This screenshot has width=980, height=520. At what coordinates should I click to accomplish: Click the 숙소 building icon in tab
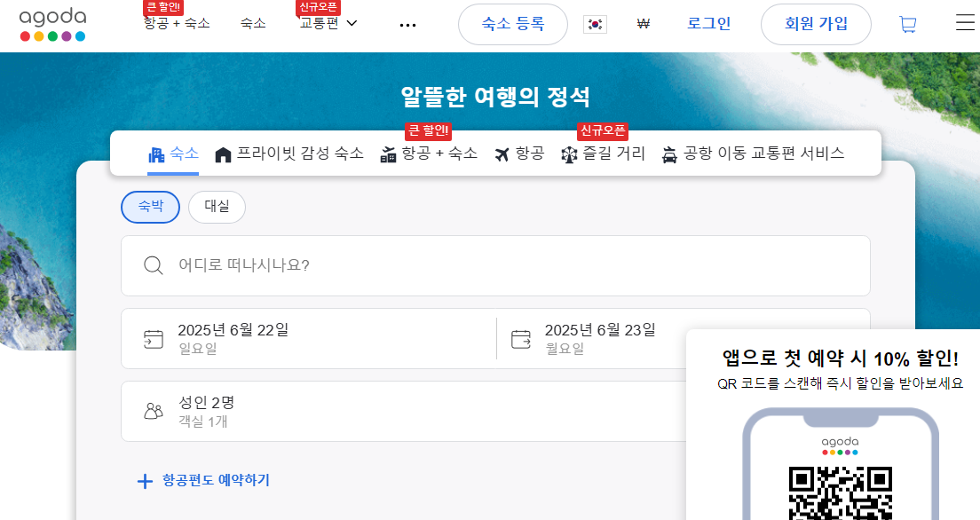coord(156,154)
